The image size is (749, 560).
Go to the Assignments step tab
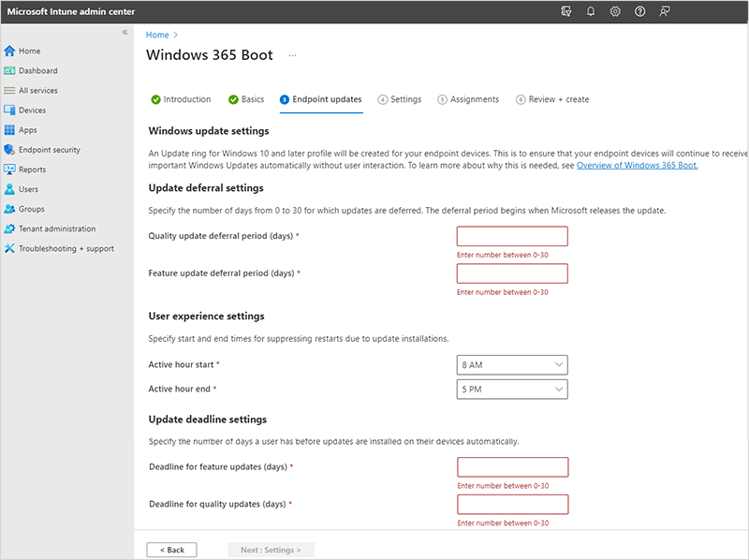coord(469,99)
